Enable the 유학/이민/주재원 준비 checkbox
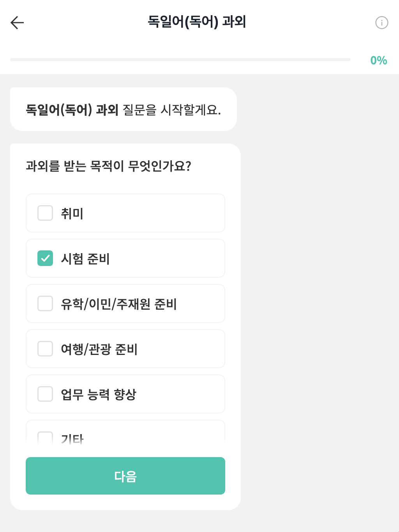399x532 pixels. (x=45, y=303)
